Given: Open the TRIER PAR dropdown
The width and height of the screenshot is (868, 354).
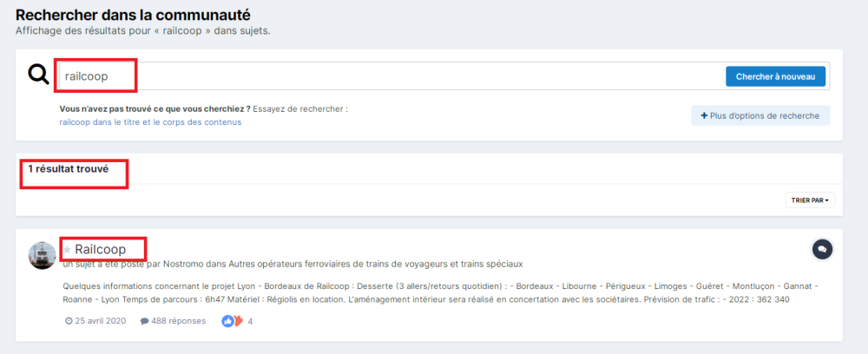Looking at the screenshot, I should coord(810,200).
